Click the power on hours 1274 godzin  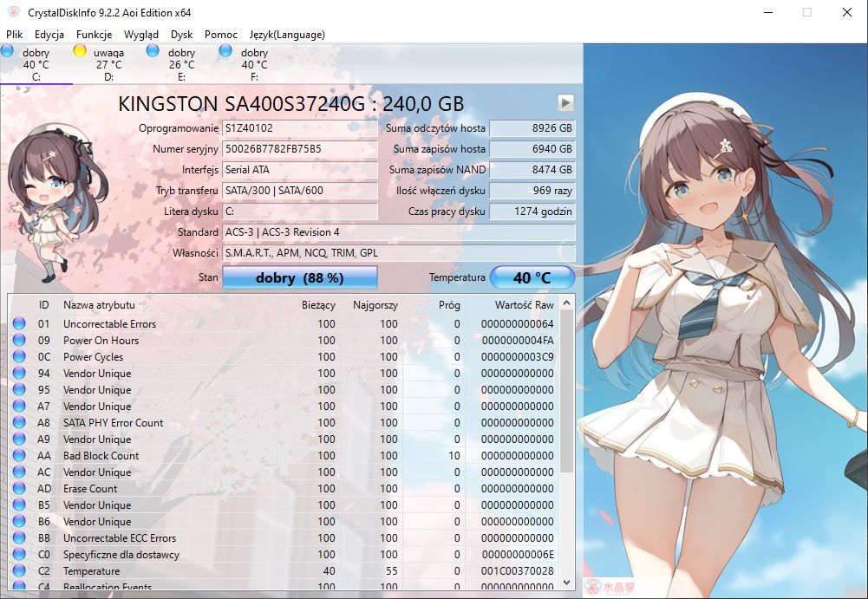(x=532, y=212)
